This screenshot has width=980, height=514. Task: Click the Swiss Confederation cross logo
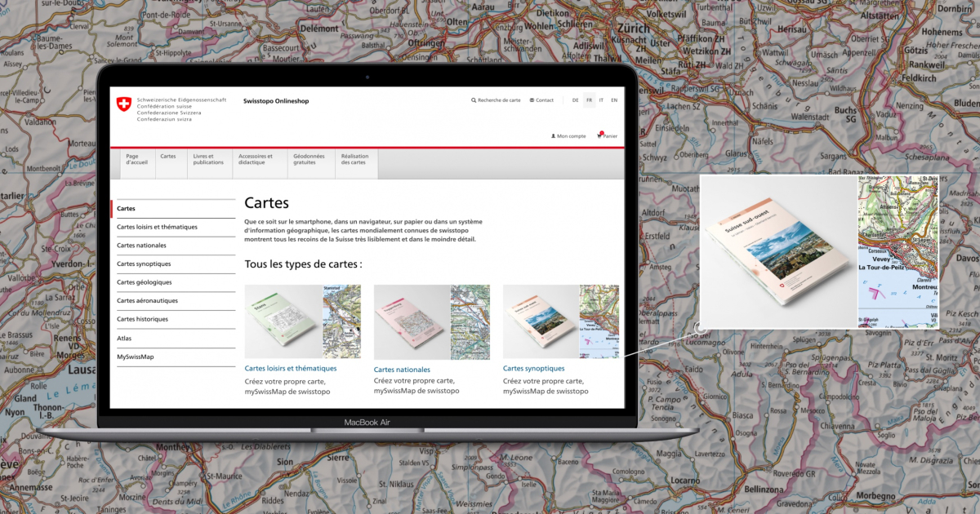125,104
